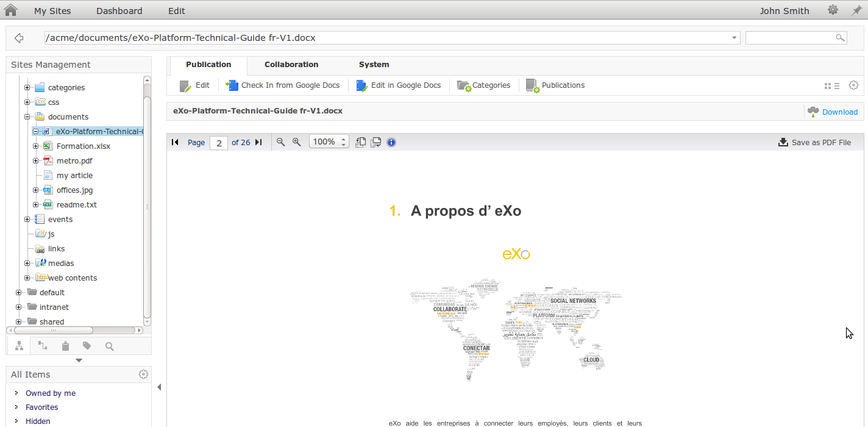The height and width of the screenshot is (427, 868).
Task: Open the address bar history dropdown
Action: pyautogui.click(x=734, y=38)
